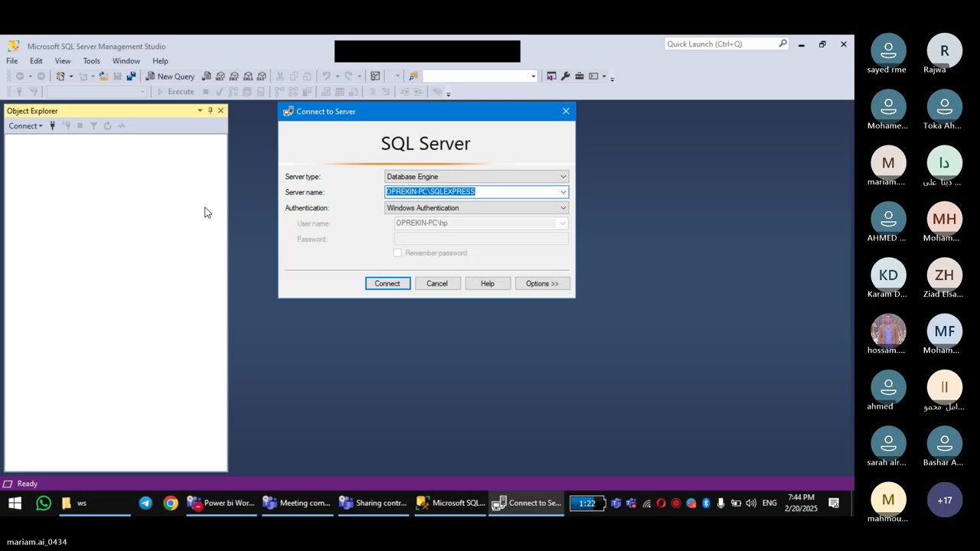Open the Help menu

point(160,60)
